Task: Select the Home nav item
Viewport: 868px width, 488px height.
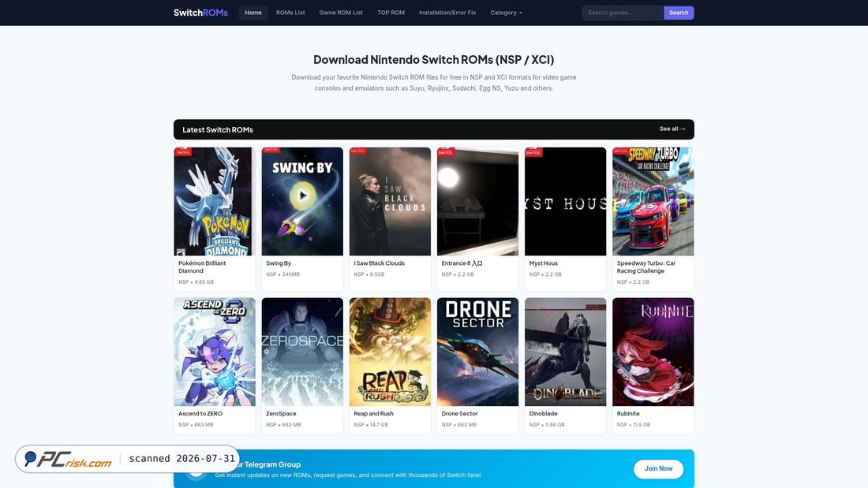Action: [x=253, y=13]
